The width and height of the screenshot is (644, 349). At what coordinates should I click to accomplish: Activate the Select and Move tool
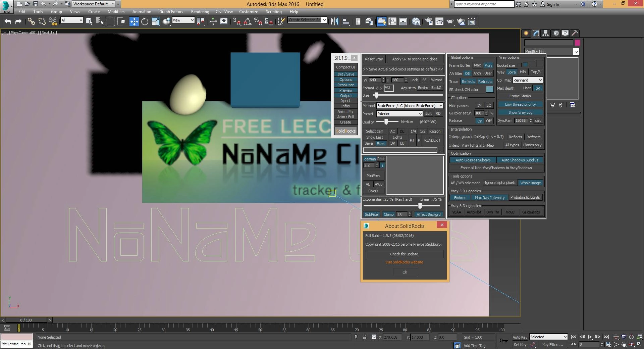click(x=134, y=21)
